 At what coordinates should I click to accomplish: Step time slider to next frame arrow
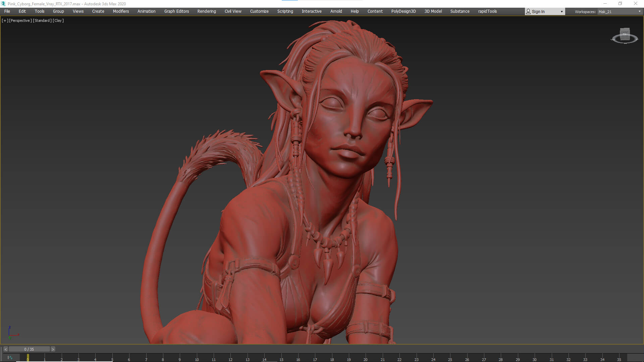pyautogui.click(x=53, y=349)
